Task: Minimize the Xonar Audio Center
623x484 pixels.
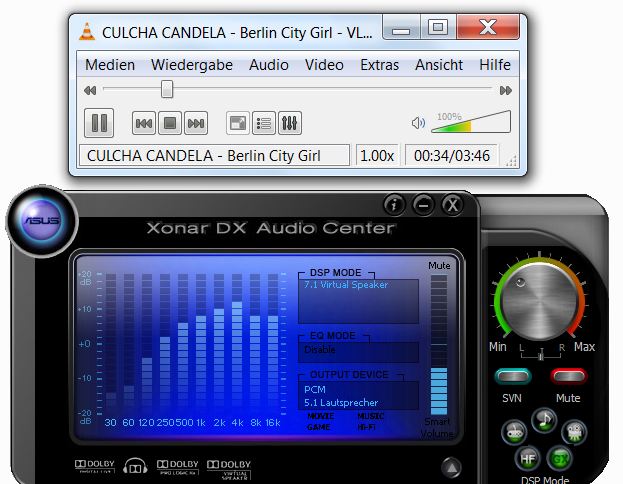Action: [x=424, y=205]
